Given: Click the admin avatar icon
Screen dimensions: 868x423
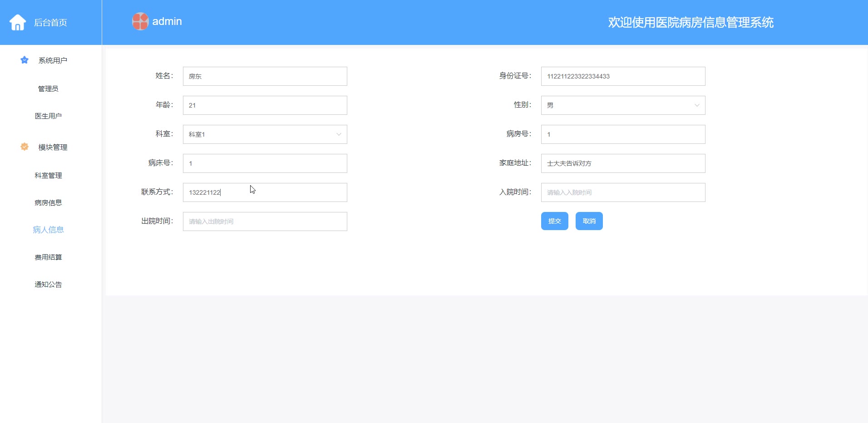Looking at the screenshot, I should pos(140,21).
